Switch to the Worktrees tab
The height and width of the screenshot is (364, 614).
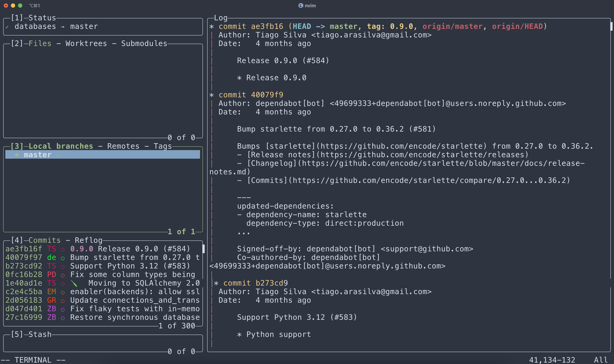(x=86, y=43)
